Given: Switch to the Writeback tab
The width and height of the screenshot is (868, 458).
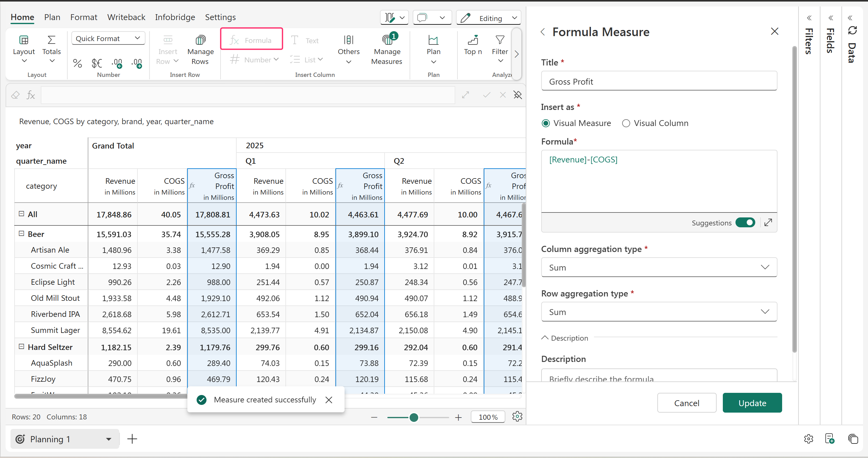Looking at the screenshot, I should point(126,17).
